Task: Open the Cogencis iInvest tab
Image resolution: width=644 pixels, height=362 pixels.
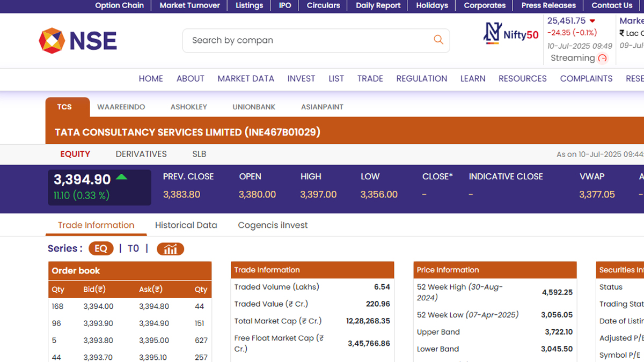Action: click(x=273, y=225)
